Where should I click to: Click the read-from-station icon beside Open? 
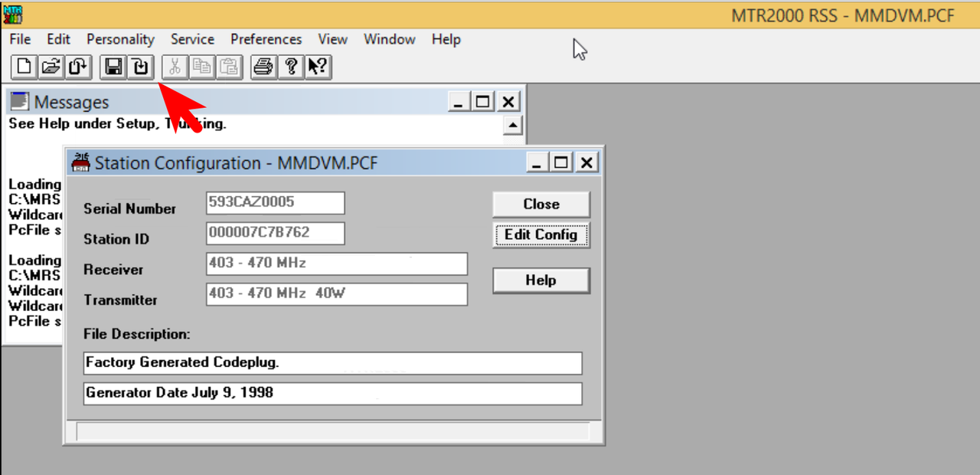(77, 67)
